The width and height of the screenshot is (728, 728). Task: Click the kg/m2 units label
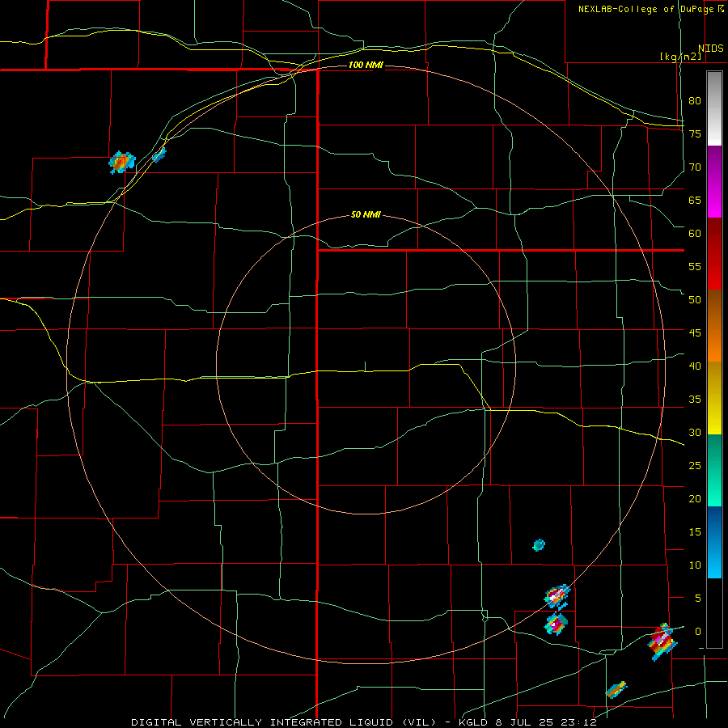pos(680,57)
